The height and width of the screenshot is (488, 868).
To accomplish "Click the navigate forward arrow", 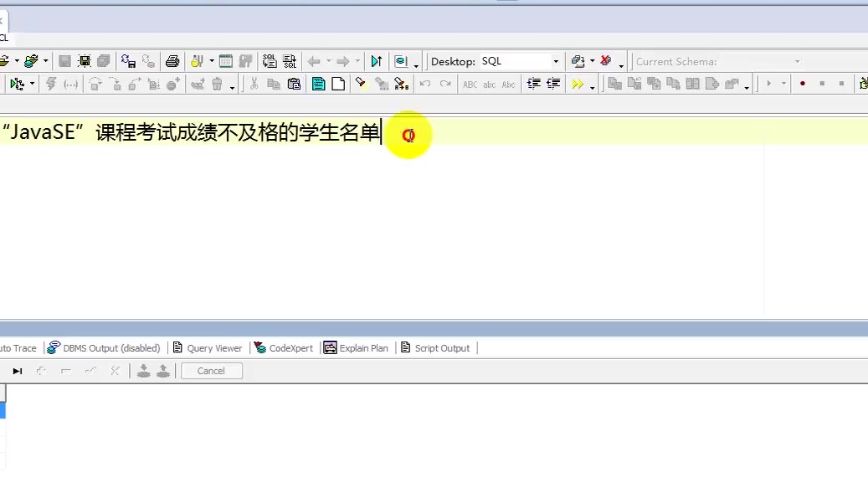I will [x=343, y=61].
